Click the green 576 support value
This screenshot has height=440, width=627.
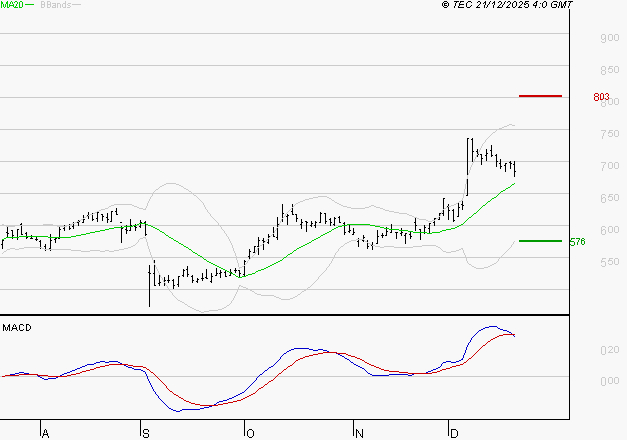[577, 242]
